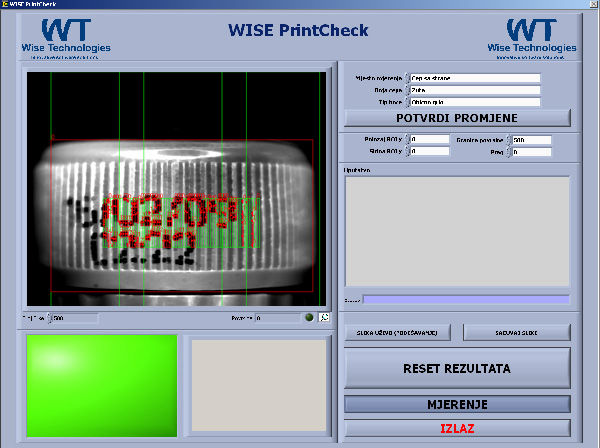
Task: Click the stepper arrows beside Prag
Action: (x=509, y=152)
